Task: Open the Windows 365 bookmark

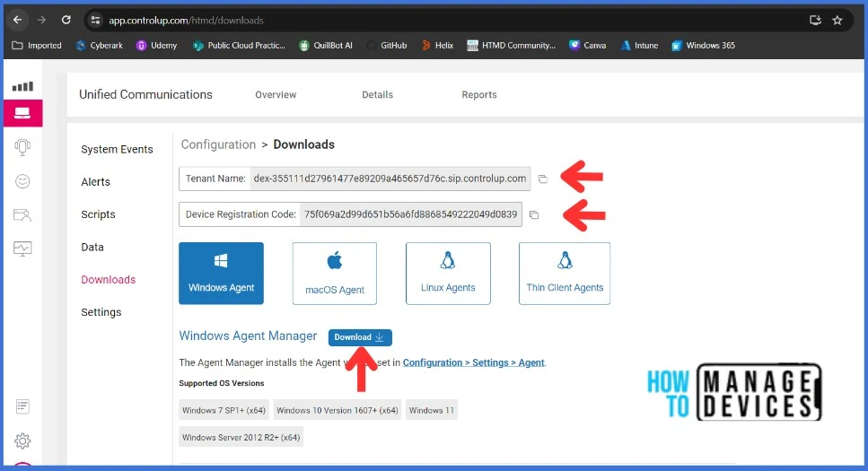Action: pyautogui.click(x=703, y=46)
